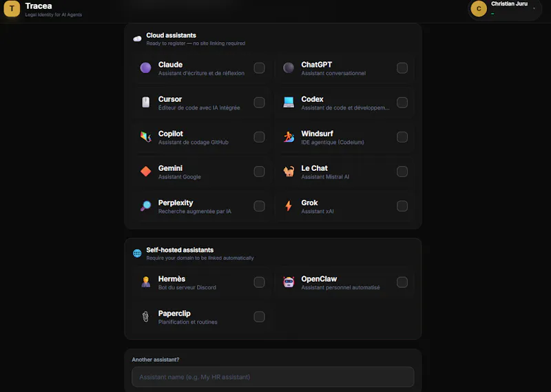Click 'Recherche augmentée par IA' description
The image size is (551, 392).
pyautogui.click(x=195, y=212)
